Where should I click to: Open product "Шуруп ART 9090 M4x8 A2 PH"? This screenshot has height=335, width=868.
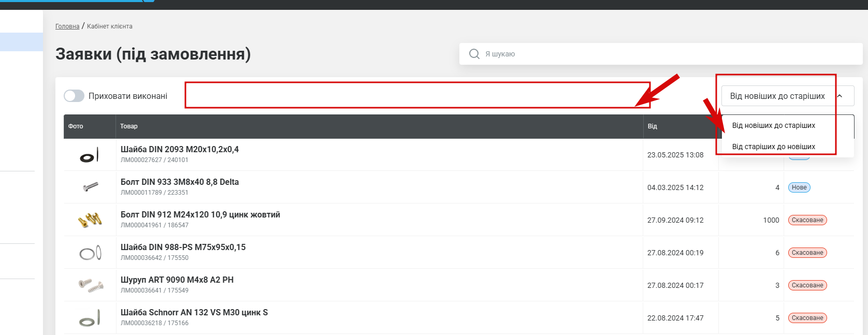177,280
